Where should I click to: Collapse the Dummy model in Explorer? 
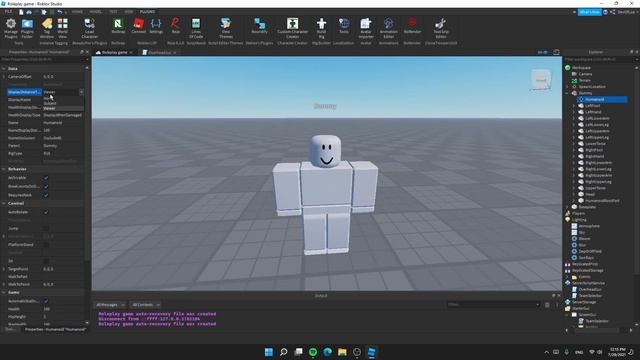[567, 93]
